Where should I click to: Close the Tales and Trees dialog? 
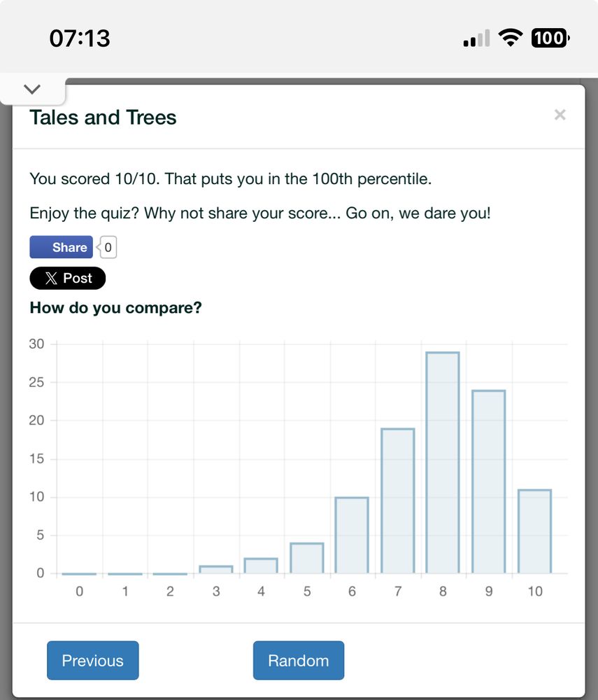560,115
